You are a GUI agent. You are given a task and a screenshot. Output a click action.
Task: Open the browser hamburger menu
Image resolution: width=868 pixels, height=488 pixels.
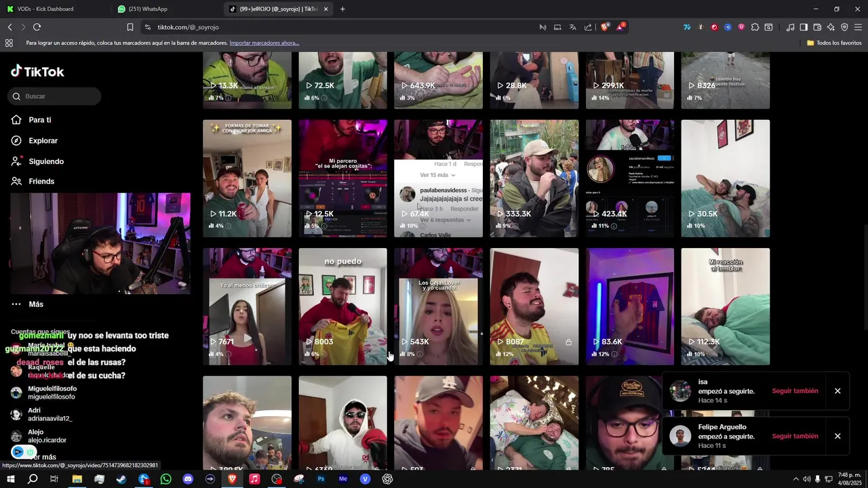[858, 27]
